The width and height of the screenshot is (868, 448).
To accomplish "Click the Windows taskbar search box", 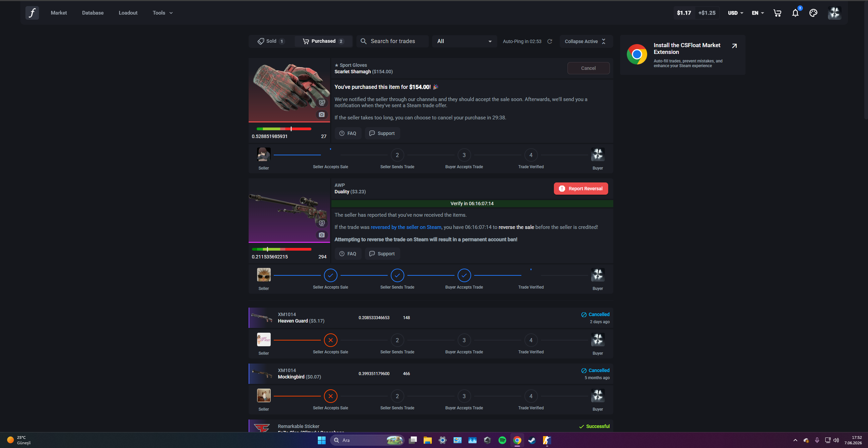I will coord(367,440).
